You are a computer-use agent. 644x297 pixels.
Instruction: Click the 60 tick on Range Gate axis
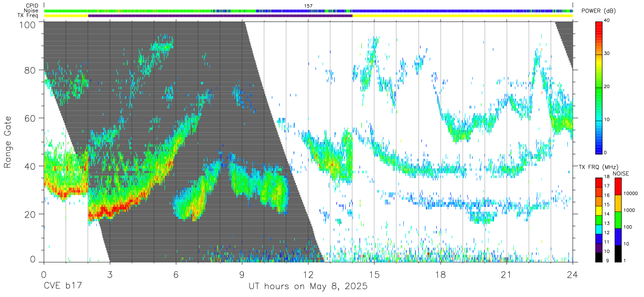pos(30,118)
